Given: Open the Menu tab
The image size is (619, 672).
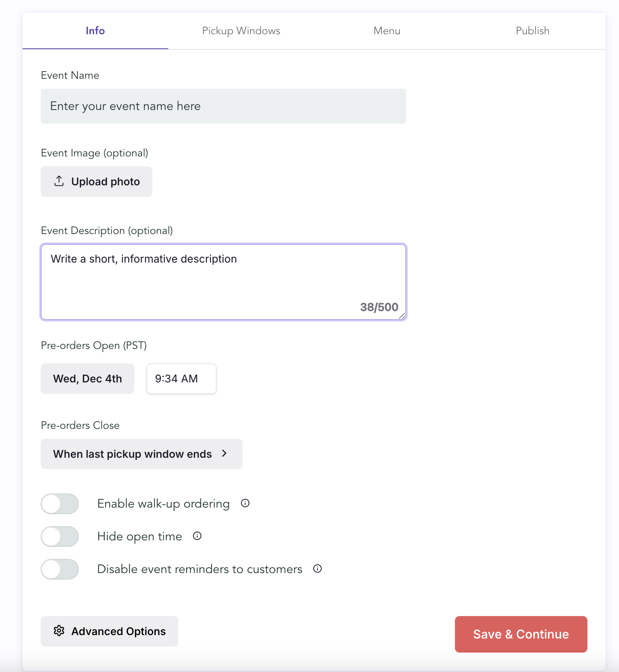Looking at the screenshot, I should pyautogui.click(x=387, y=31).
